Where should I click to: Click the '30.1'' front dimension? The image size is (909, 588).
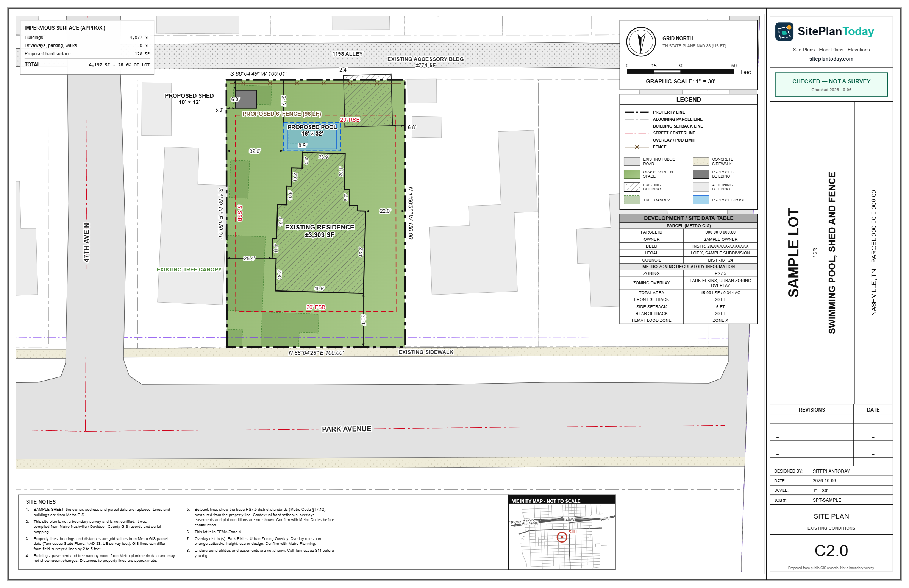363,320
